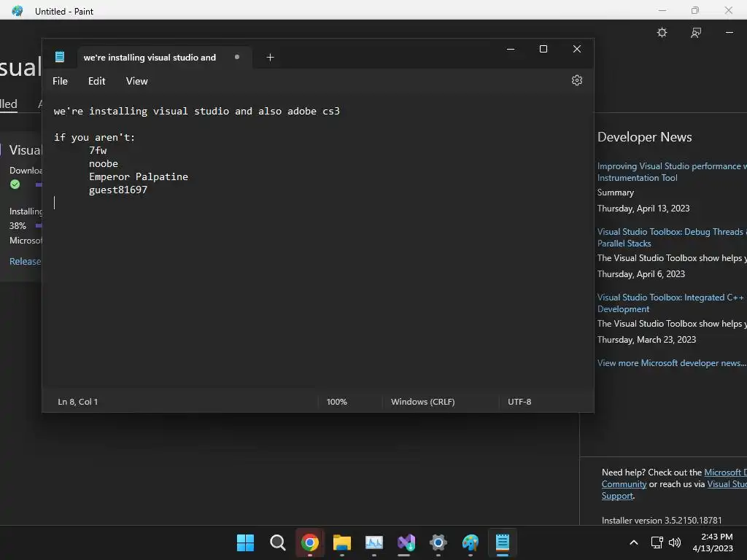The image size is (747, 560).
Task: Click the Notepad app icon in title bar
Action: click(x=60, y=57)
